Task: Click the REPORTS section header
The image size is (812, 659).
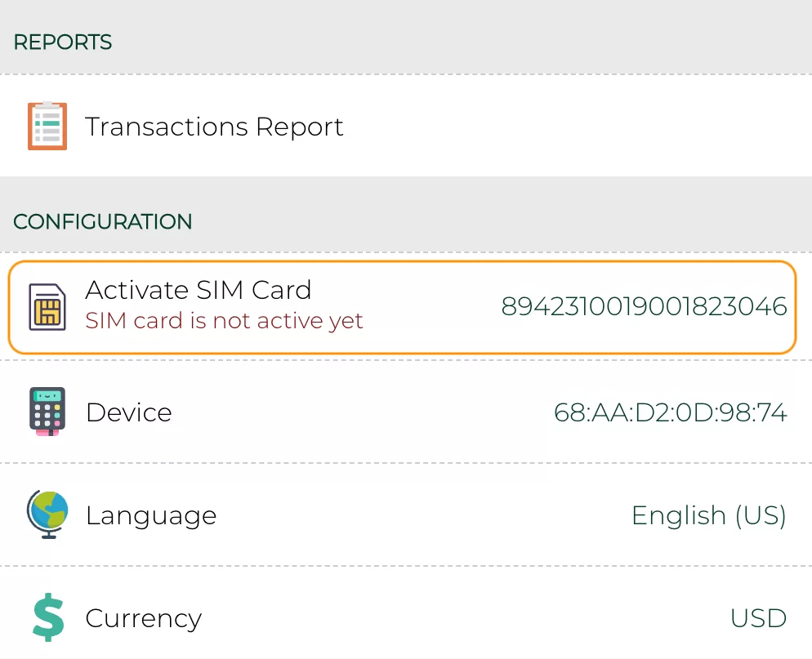Action: pos(63,42)
